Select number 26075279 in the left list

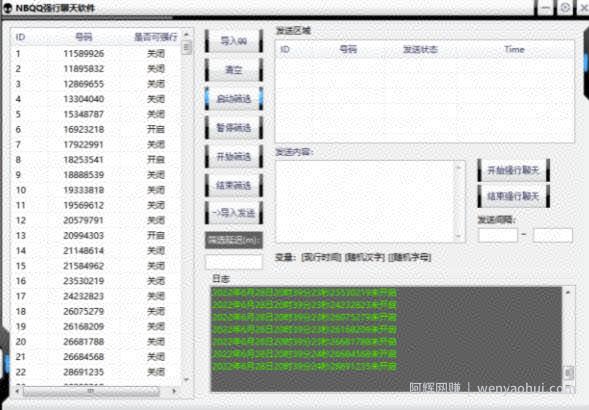83,312
